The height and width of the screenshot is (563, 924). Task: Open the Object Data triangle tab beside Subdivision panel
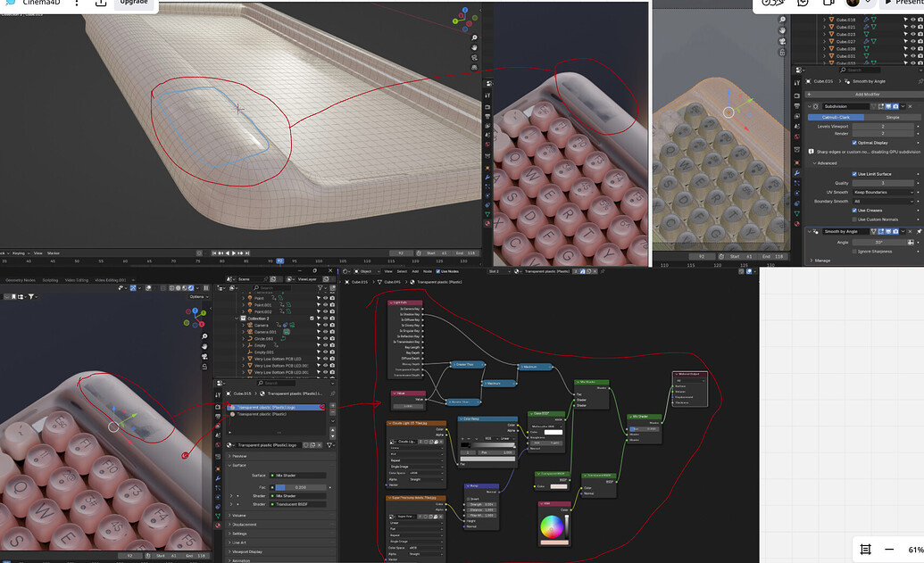796,213
